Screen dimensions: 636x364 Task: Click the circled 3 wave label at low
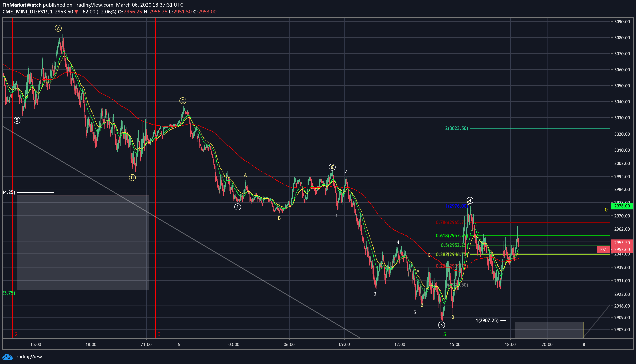442,325
